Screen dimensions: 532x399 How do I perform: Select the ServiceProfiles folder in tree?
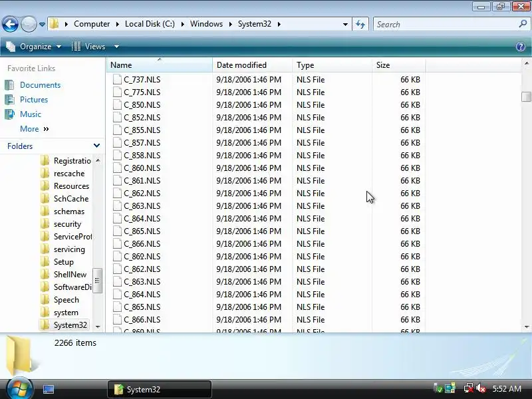tap(72, 237)
